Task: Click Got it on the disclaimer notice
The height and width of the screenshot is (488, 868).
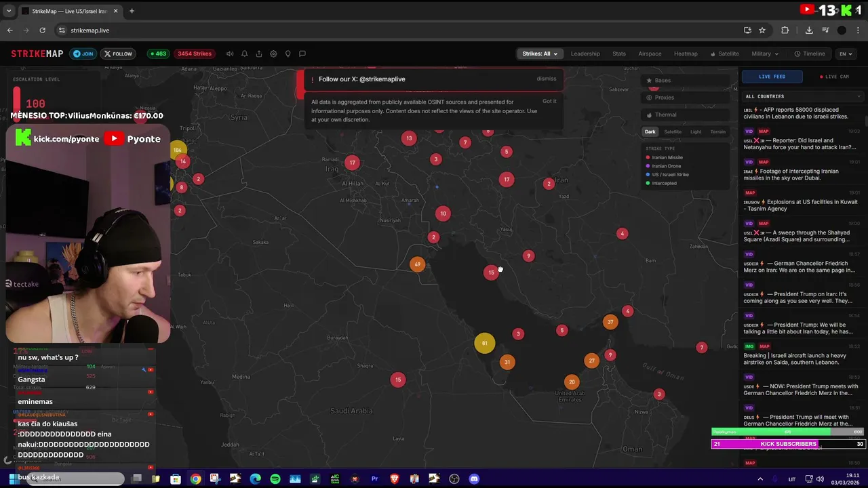Action: point(549,102)
